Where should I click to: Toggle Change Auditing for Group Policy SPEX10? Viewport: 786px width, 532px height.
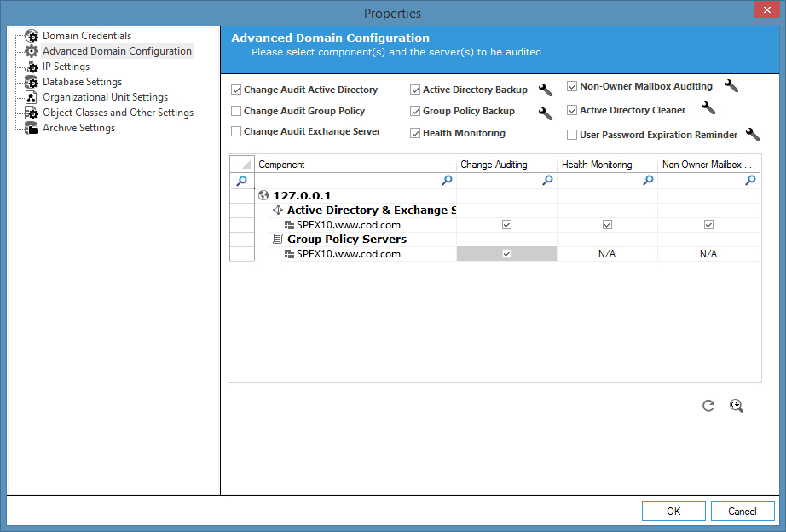[x=506, y=254]
